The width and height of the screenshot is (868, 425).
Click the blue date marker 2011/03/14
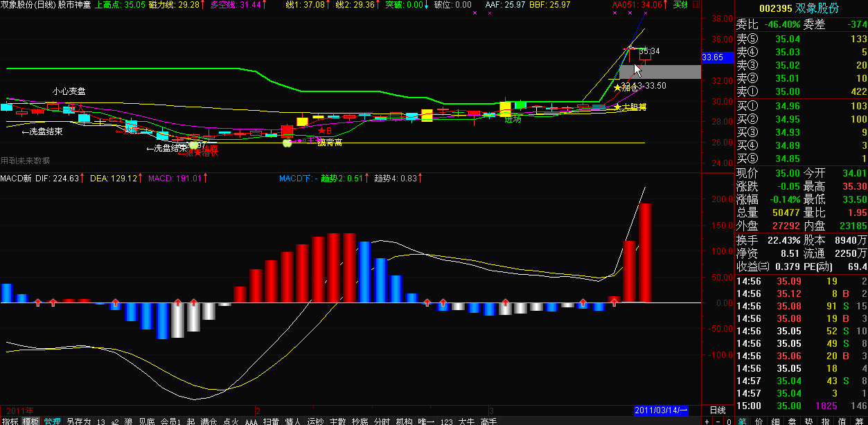[x=662, y=410]
